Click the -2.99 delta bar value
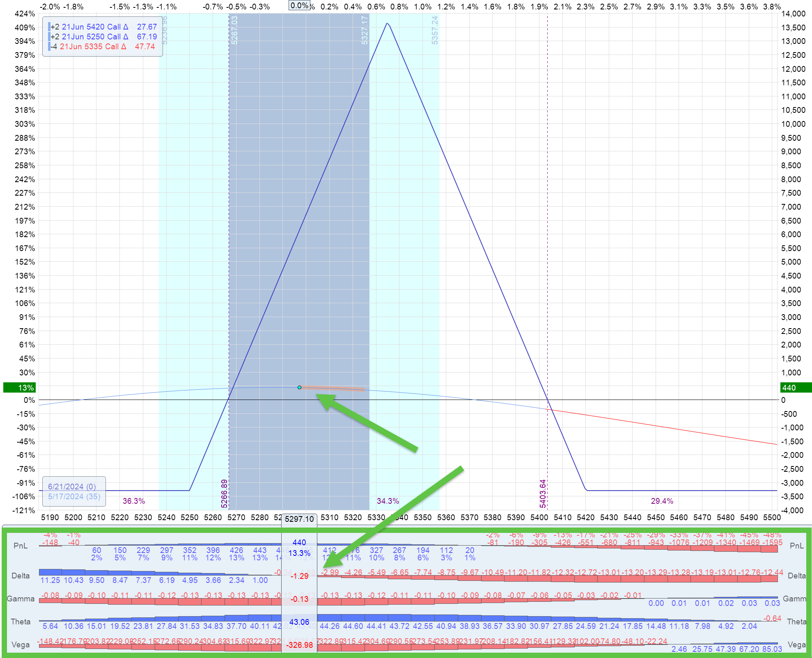 tap(330, 572)
